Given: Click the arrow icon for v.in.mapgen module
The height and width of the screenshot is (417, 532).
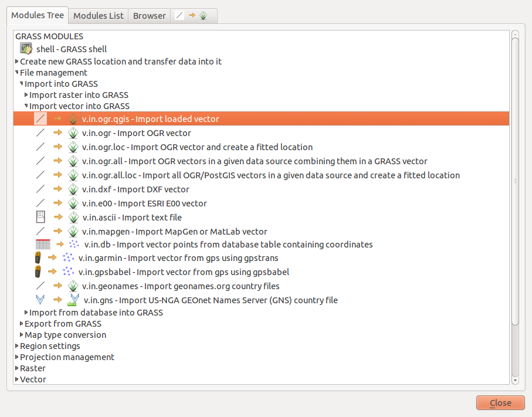Looking at the screenshot, I should pyautogui.click(x=57, y=232).
